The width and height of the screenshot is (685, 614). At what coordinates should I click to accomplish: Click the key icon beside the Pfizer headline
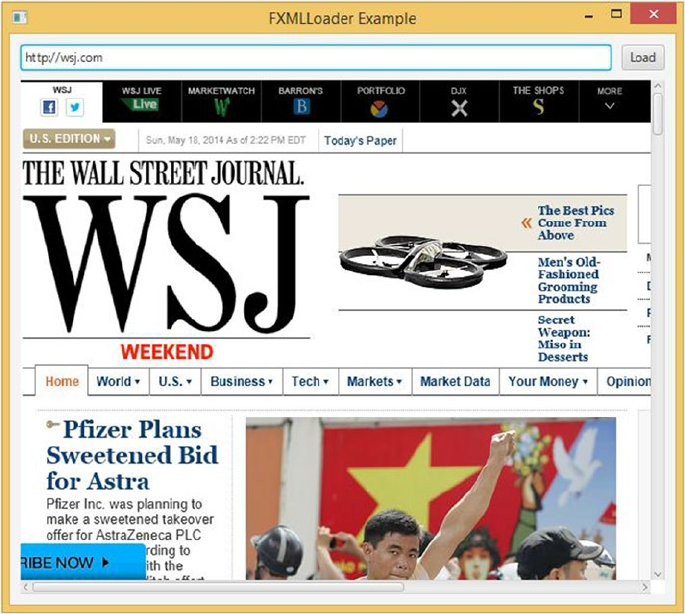[52, 424]
